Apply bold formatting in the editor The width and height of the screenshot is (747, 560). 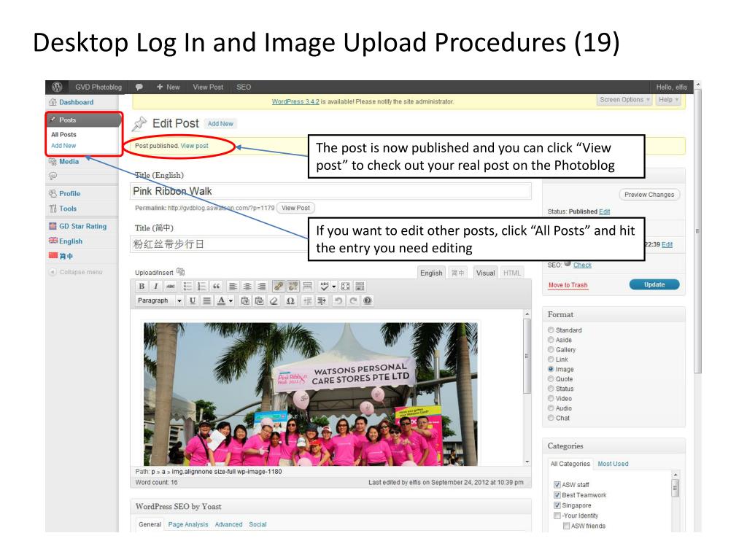(142, 286)
